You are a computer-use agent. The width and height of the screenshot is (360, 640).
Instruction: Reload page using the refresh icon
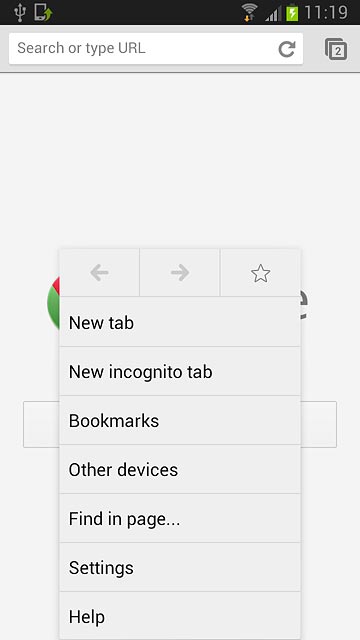[x=287, y=49]
